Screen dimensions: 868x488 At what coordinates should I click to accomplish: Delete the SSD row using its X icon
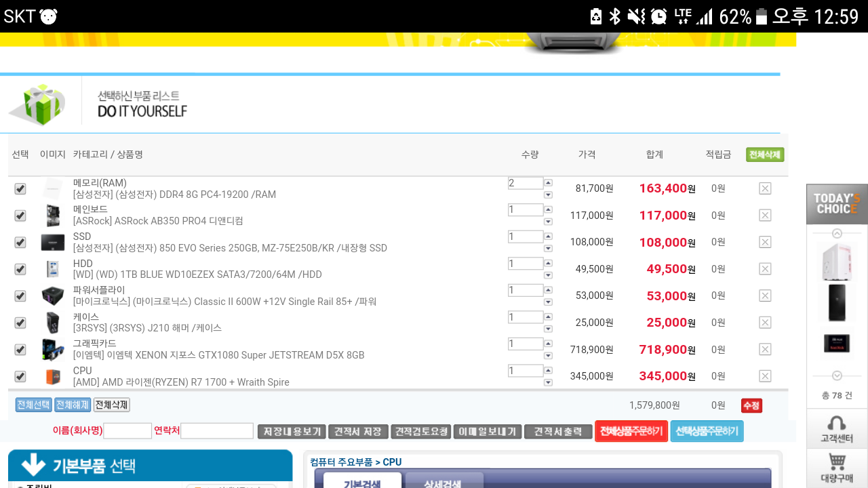point(765,242)
